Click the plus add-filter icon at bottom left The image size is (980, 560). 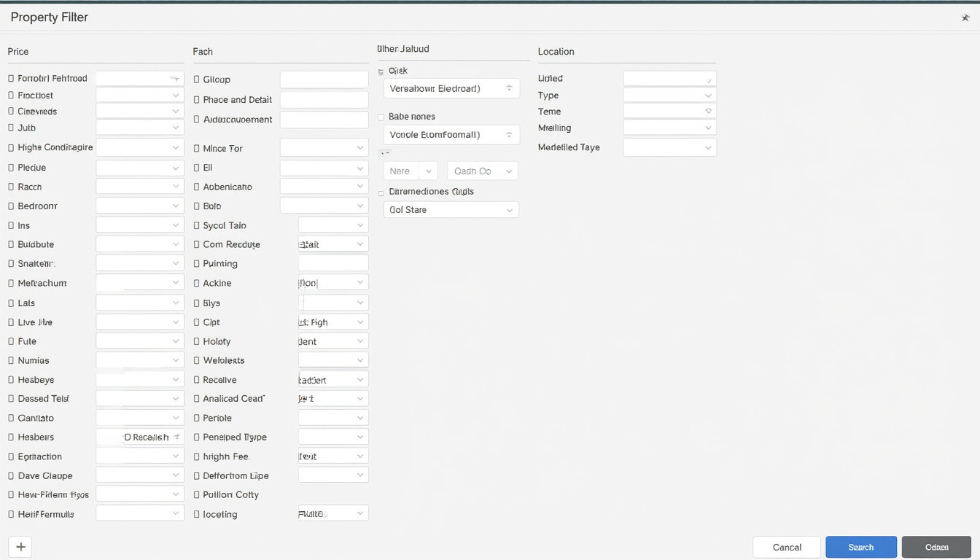20,547
